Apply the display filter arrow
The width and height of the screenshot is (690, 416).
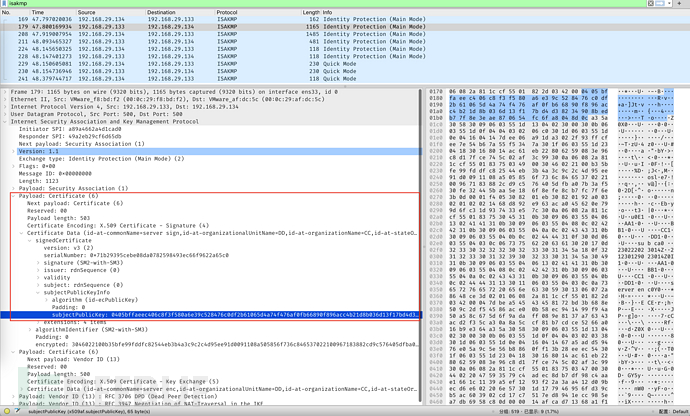660,3
